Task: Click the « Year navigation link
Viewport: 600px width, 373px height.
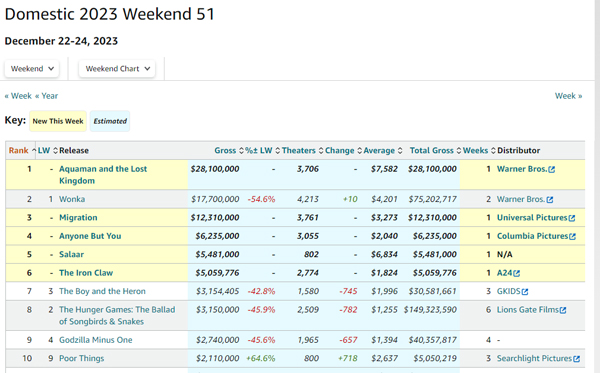Action: pos(46,96)
